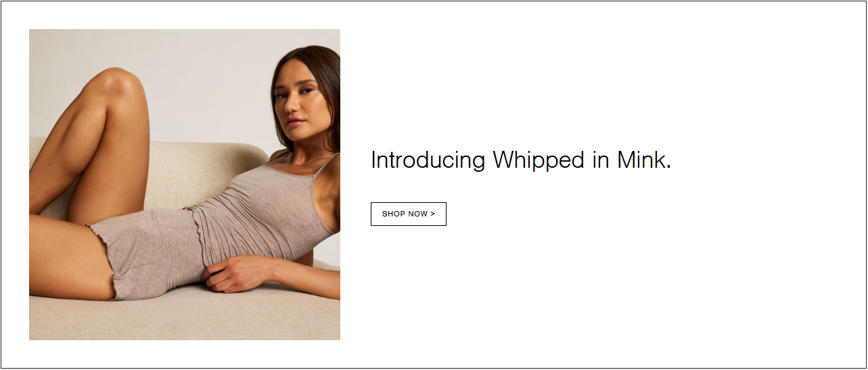Select the word Whipped in the headline
This screenshot has height=370, width=868.
tap(539, 161)
